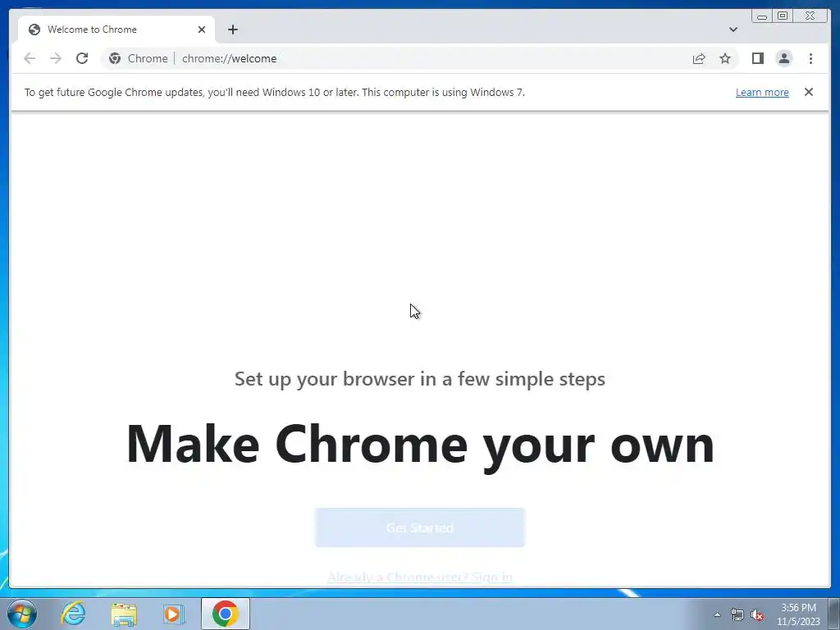Click the Chrome site info icon in the address bar
Viewport: 840px width, 630px height.
[115, 58]
